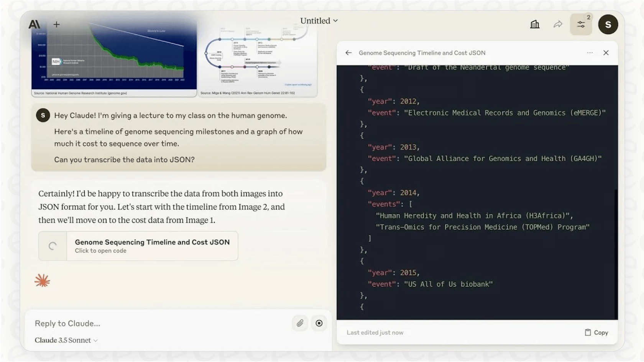The image size is (644, 362).
Task: Close the Genome Sequencing Timeline panel
Action: pyautogui.click(x=607, y=52)
